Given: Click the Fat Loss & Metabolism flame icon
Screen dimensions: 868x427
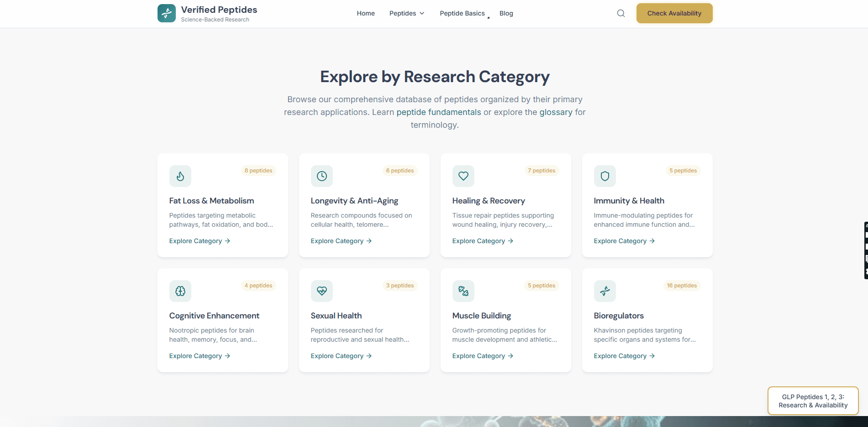Looking at the screenshot, I should (180, 176).
